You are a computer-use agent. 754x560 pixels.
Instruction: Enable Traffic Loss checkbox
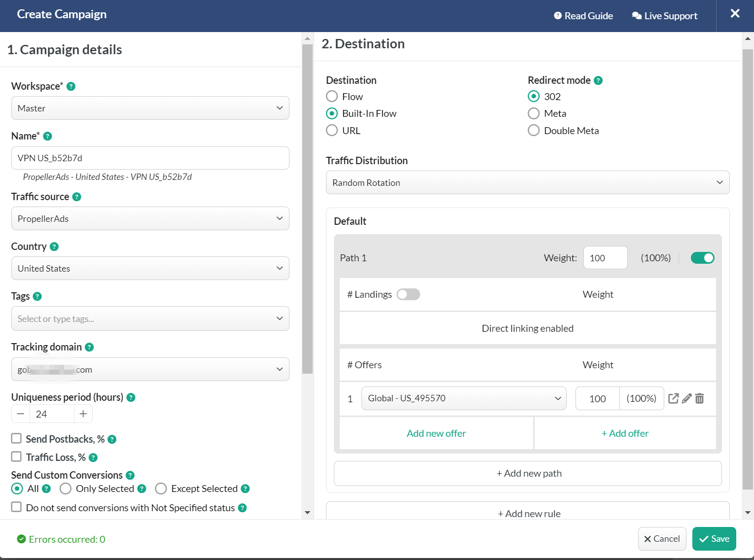click(16, 456)
